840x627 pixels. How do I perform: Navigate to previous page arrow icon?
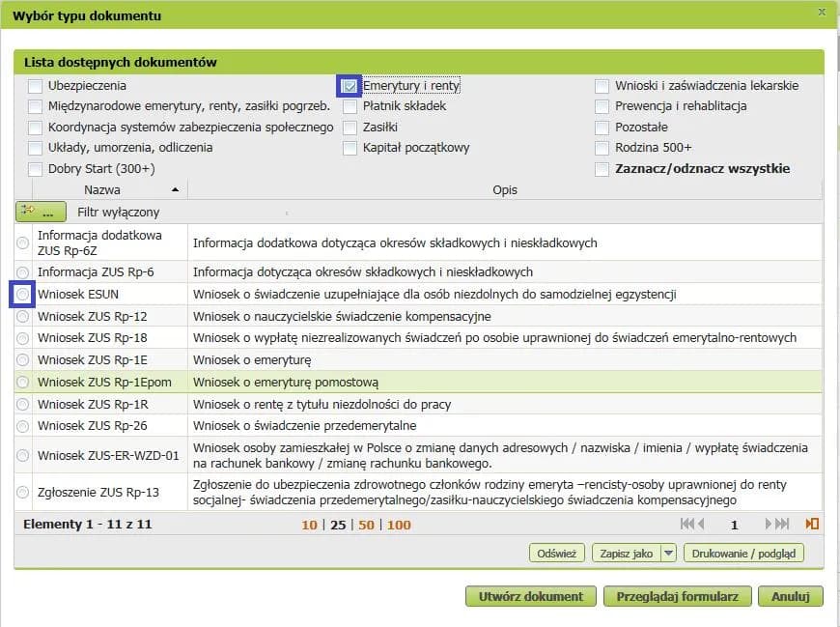[700, 524]
